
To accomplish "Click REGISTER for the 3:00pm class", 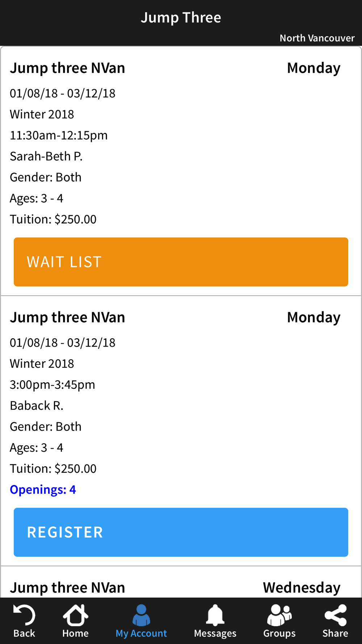I will tap(181, 532).
